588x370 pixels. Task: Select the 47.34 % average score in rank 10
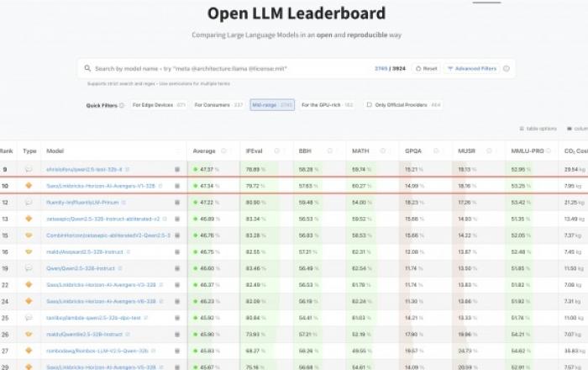(209, 186)
